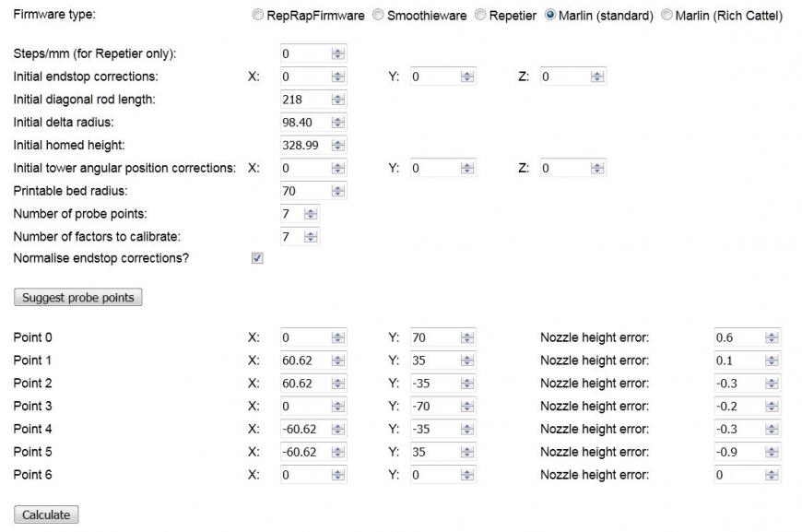Increase the Initial homed height spinner

pos(338,141)
